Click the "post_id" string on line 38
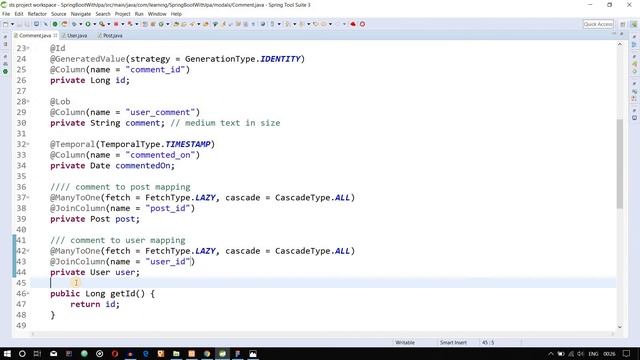 pos(168,208)
